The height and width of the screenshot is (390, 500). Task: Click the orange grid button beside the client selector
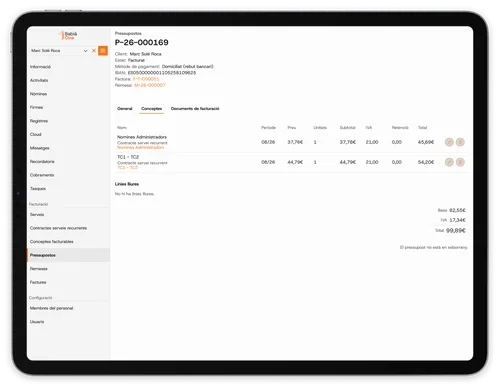tap(103, 51)
